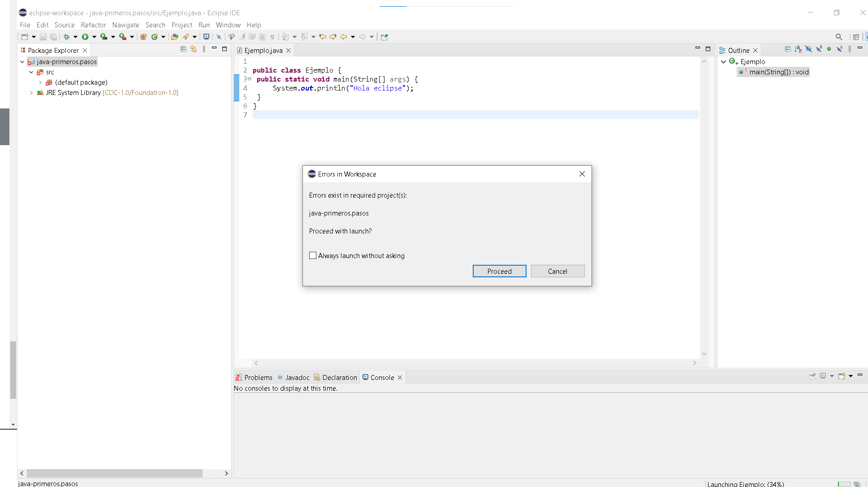The width and height of the screenshot is (868, 487).
Task: Collapse the Ejemplo class in Outline
Action: point(723,62)
